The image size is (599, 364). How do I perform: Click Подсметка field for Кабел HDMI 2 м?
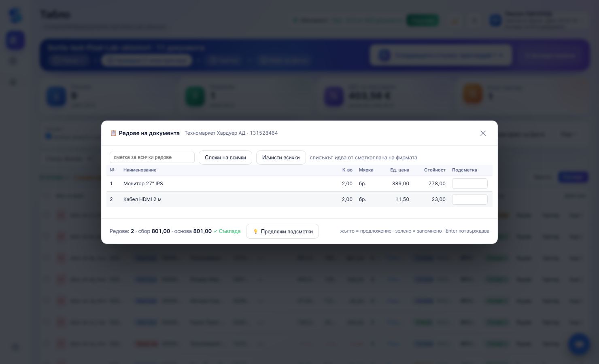[x=469, y=199]
